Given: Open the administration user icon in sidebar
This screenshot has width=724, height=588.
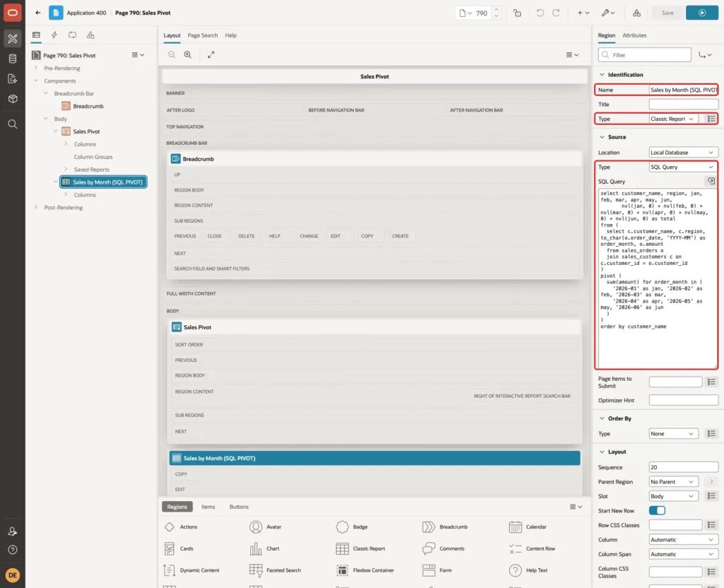Looking at the screenshot, I should coord(13,531).
